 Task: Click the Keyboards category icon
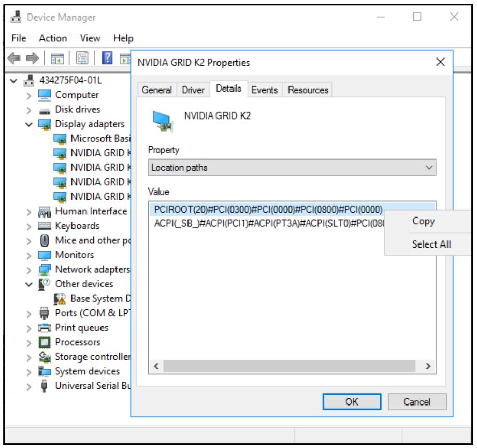pyautogui.click(x=45, y=226)
